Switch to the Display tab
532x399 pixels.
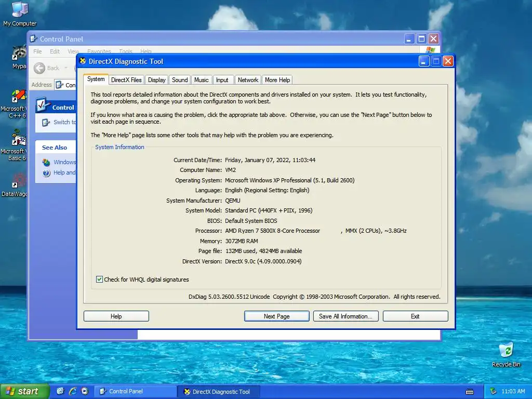[156, 80]
